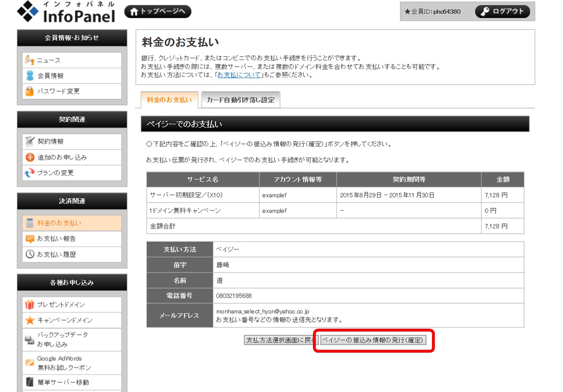Click the present domain gift icon
This screenshot has height=392, width=563.
coord(30,305)
